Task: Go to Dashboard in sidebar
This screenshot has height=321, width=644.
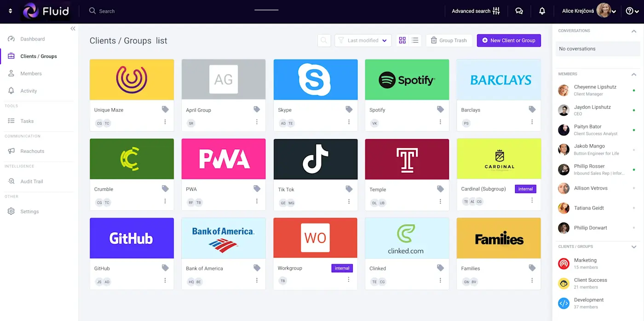Action: tap(32, 39)
